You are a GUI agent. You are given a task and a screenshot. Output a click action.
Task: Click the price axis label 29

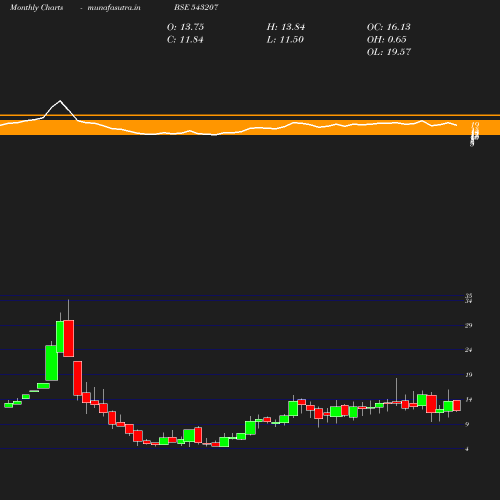469,325
